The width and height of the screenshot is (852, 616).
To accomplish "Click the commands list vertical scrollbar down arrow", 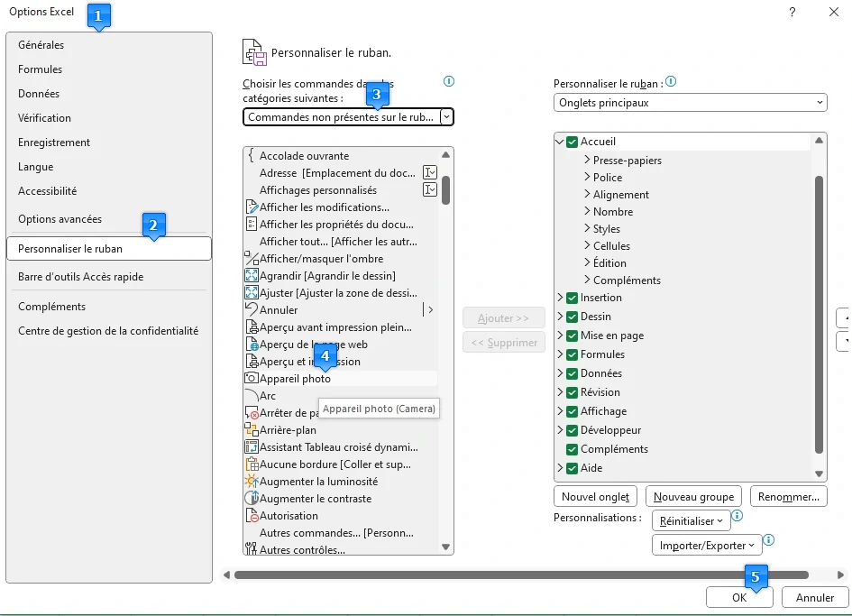I will click(445, 547).
